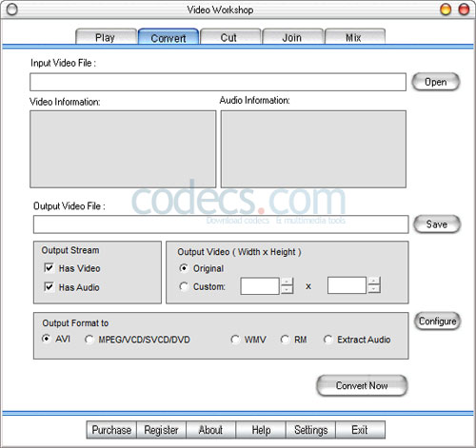The width and height of the screenshot is (476, 448).
Task: Choose the WMV output format
Action: (235, 340)
